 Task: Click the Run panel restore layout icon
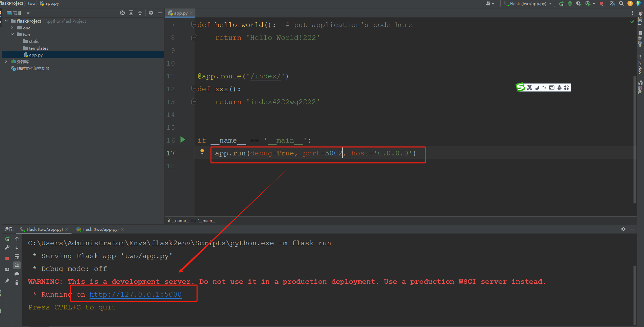(x=7, y=270)
